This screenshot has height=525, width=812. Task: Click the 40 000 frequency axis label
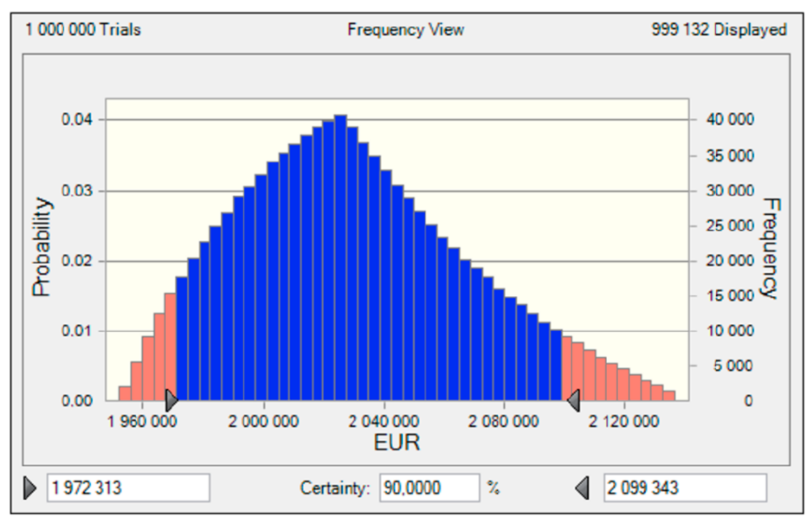tap(730, 119)
